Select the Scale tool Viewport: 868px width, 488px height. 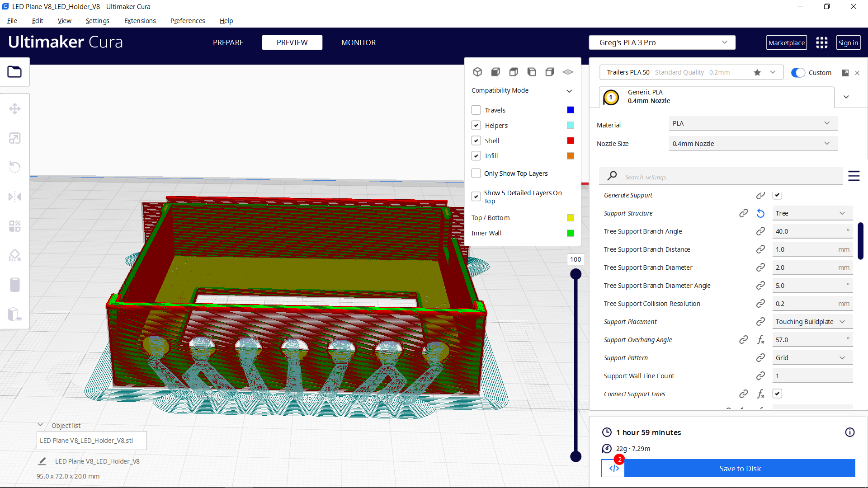(x=15, y=138)
